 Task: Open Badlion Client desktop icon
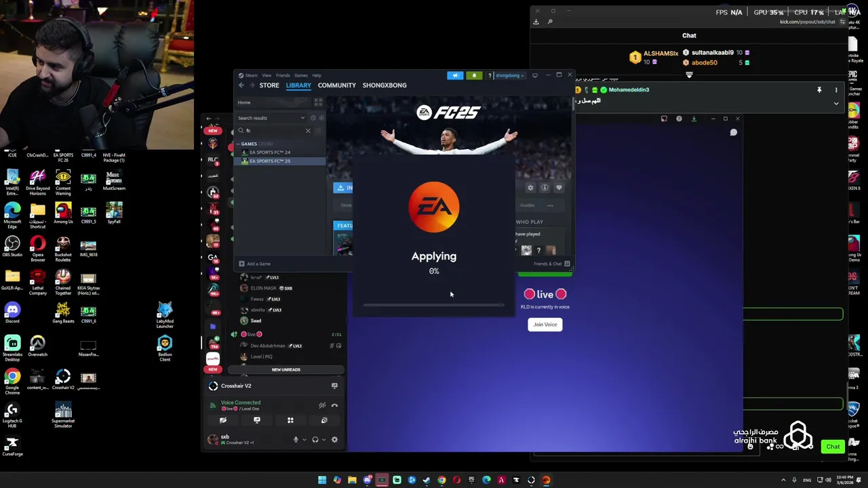tap(165, 349)
